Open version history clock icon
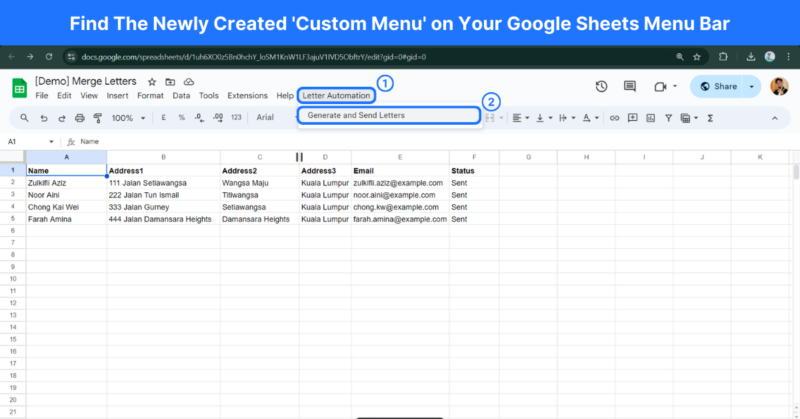Viewport: 800px width, 419px height. (602, 86)
